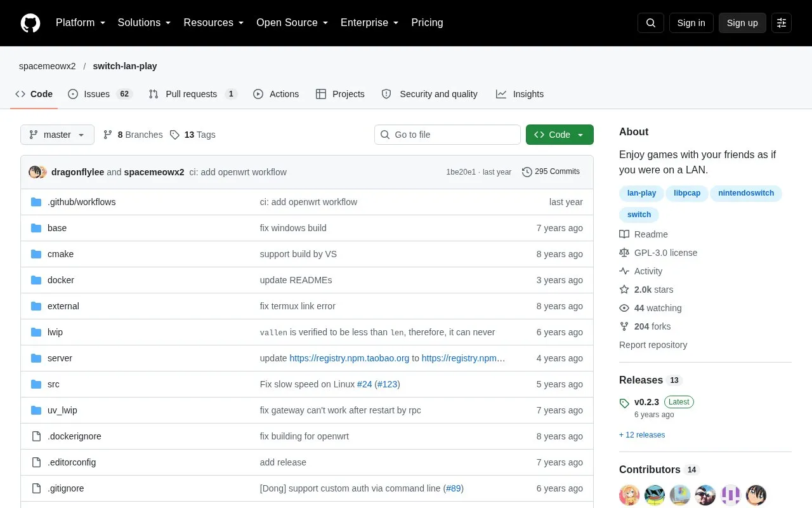812x508 pixels.
Task: Click the fork icon beside 204 forks
Action: coord(624,326)
